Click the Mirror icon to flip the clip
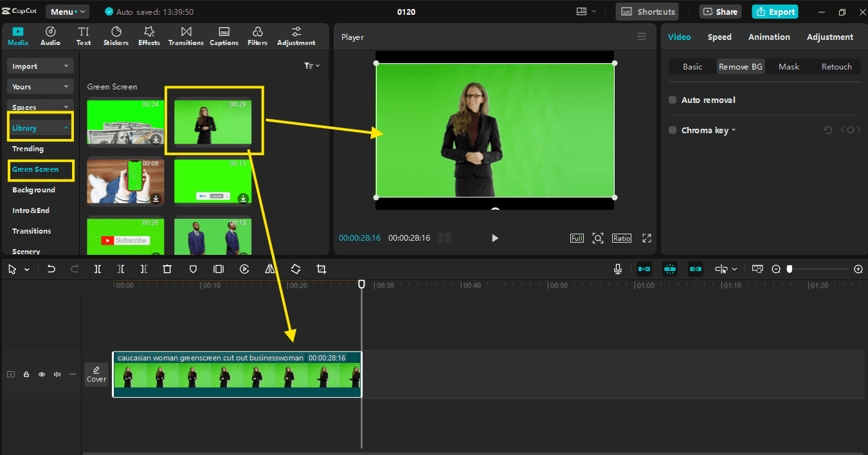 point(269,269)
